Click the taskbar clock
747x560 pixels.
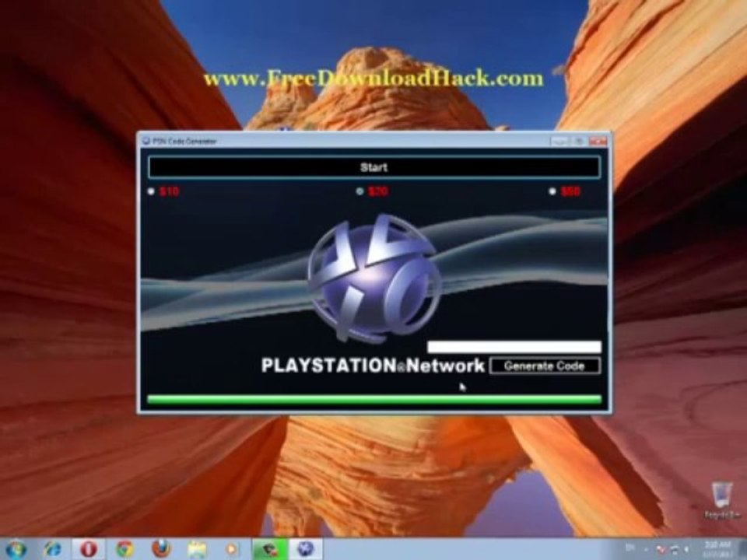[718, 549]
